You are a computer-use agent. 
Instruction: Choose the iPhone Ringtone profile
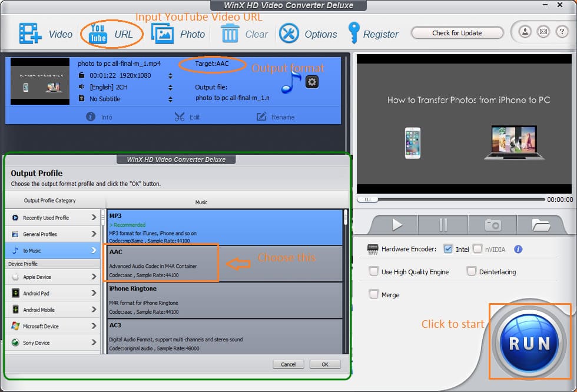coord(224,300)
